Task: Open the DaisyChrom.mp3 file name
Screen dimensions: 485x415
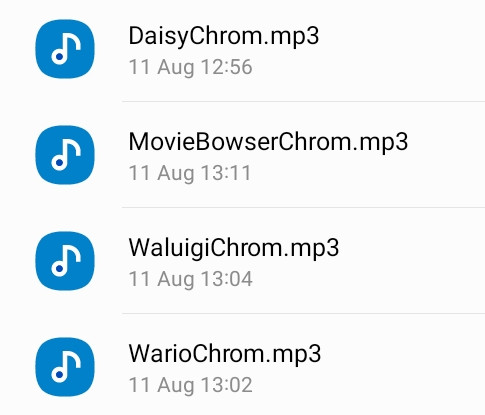Action: tap(224, 36)
